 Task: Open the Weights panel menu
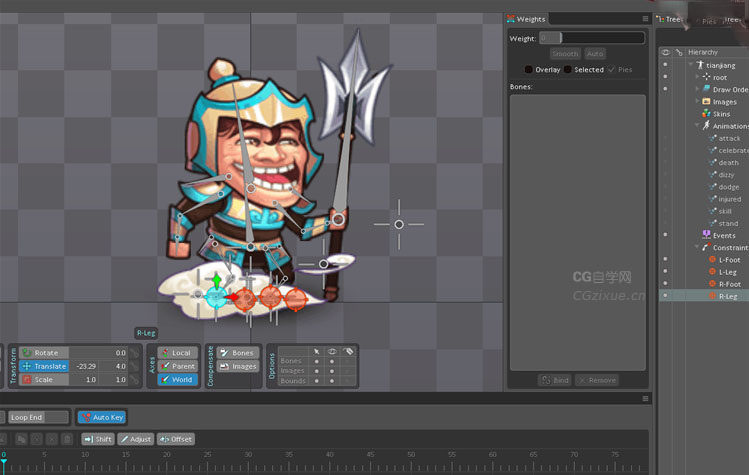[x=645, y=19]
